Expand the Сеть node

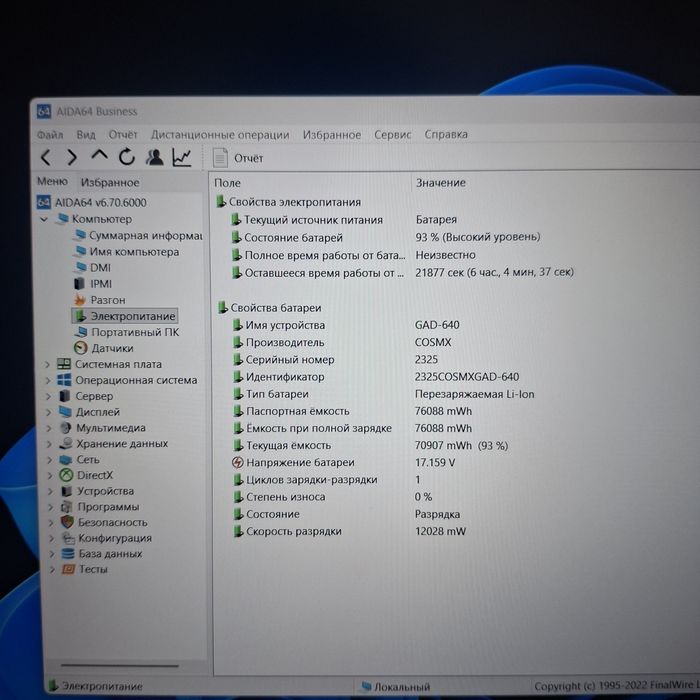tap(50, 460)
